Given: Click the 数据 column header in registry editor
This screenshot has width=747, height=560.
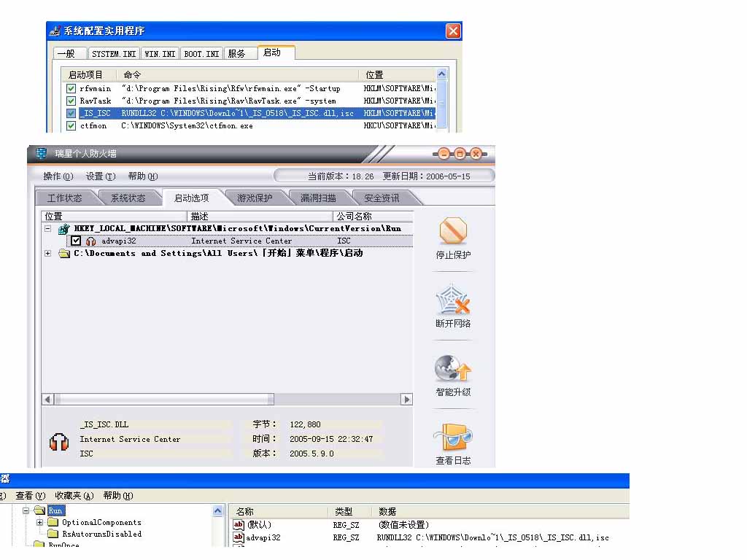Looking at the screenshot, I should pyautogui.click(x=500, y=511).
